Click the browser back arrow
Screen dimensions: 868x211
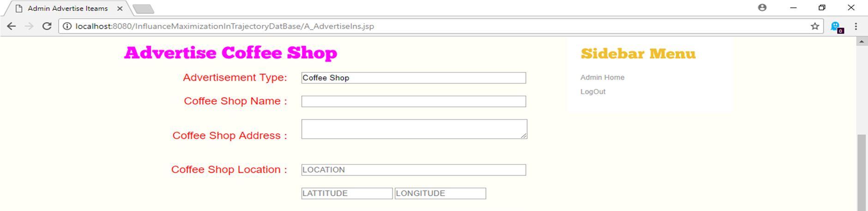tap(12, 26)
